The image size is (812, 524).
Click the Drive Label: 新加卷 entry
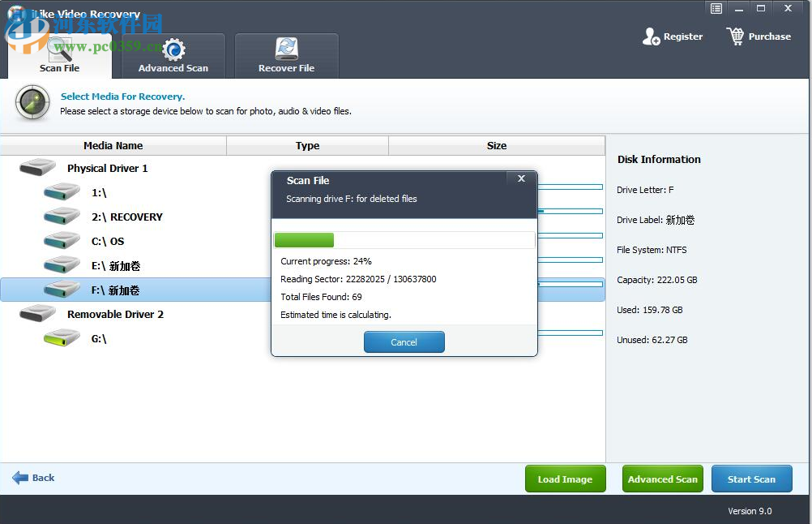point(656,220)
